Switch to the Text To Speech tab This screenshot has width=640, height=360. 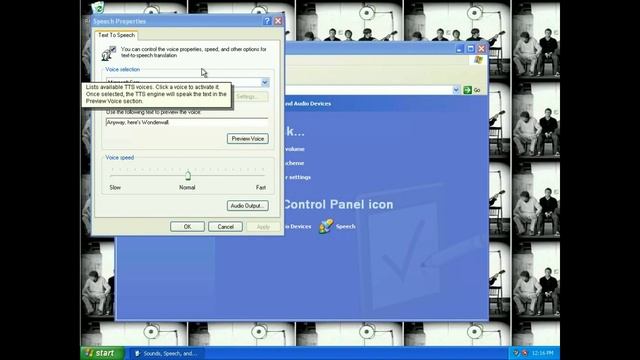[x=116, y=35]
